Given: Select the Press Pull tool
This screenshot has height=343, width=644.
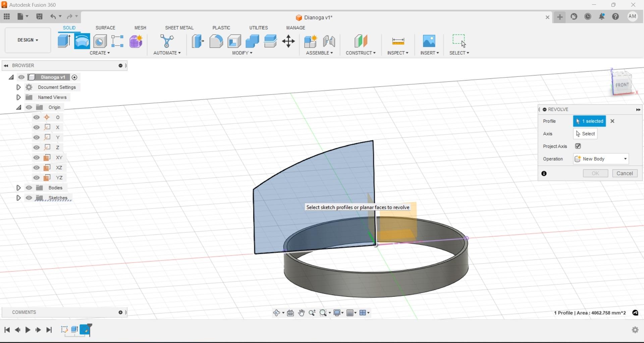Looking at the screenshot, I should click(198, 41).
